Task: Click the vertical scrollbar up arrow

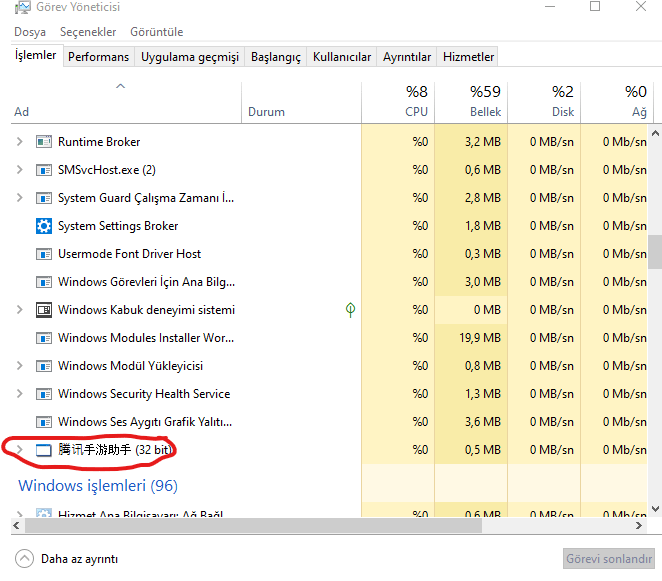Action: coord(655,133)
